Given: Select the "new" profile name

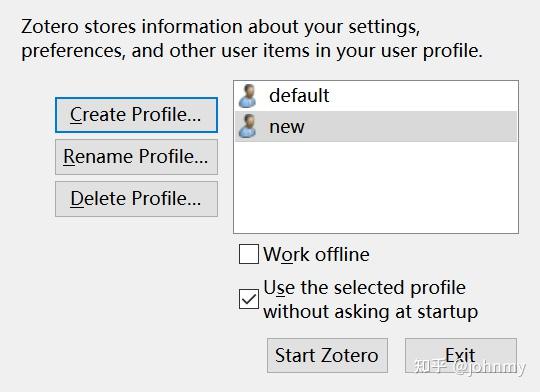Looking at the screenshot, I should pyautogui.click(x=287, y=127).
